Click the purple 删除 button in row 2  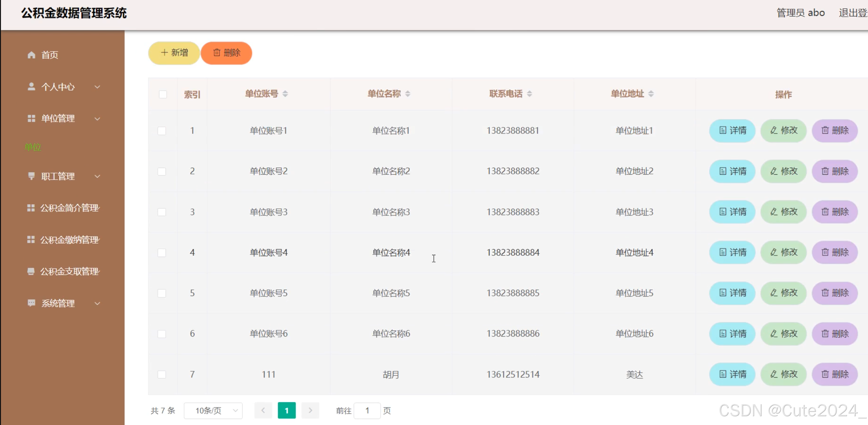835,171
